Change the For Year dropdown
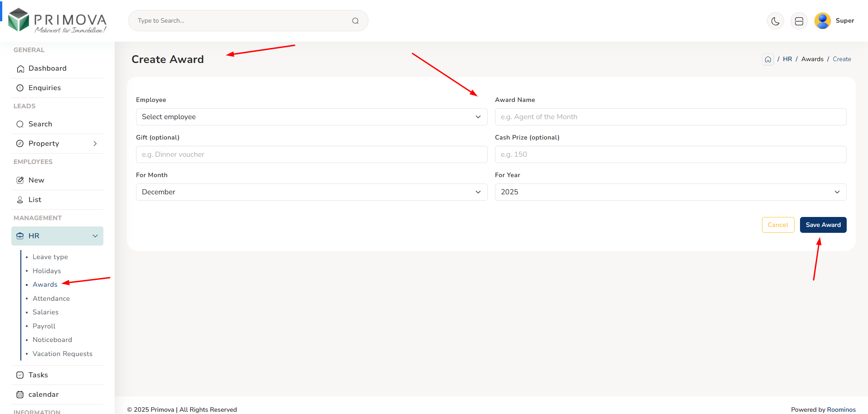868x414 pixels. (670, 192)
